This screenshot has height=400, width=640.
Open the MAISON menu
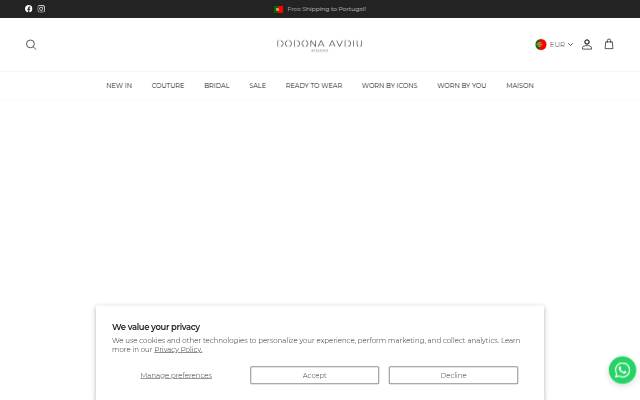pos(520,85)
